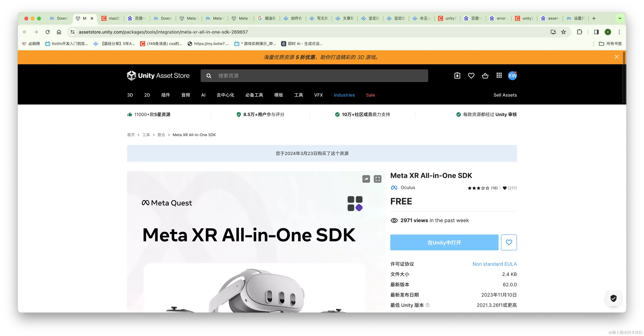Open the wishlist heart icon in header
The height and width of the screenshot is (336, 644).
tap(471, 76)
